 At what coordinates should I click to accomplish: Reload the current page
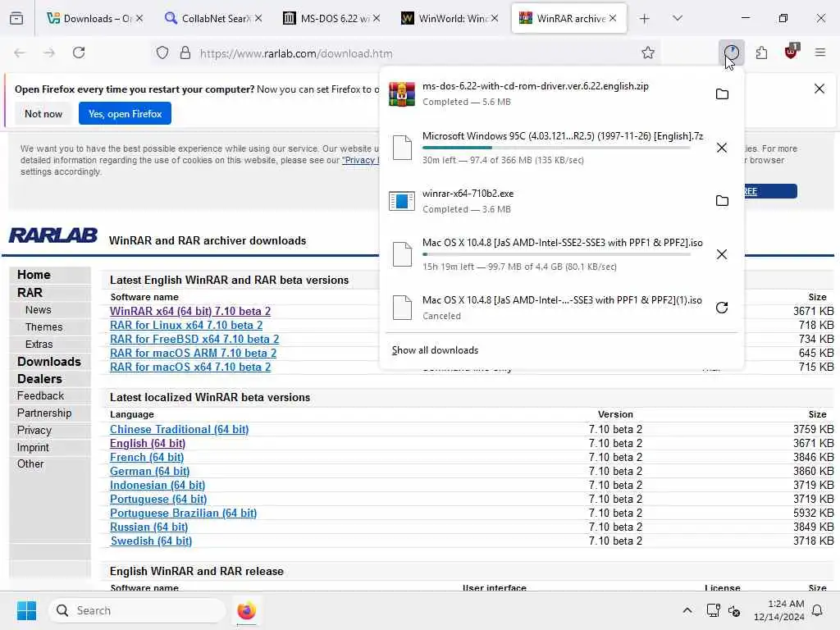79,52
